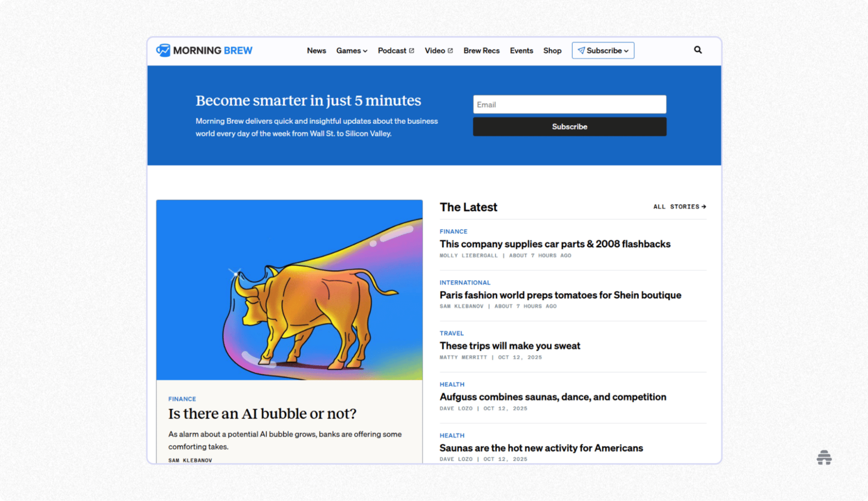Click the search icon in the navbar
Image resolution: width=868 pixels, height=501 pixels.
(x=698, y=50)
